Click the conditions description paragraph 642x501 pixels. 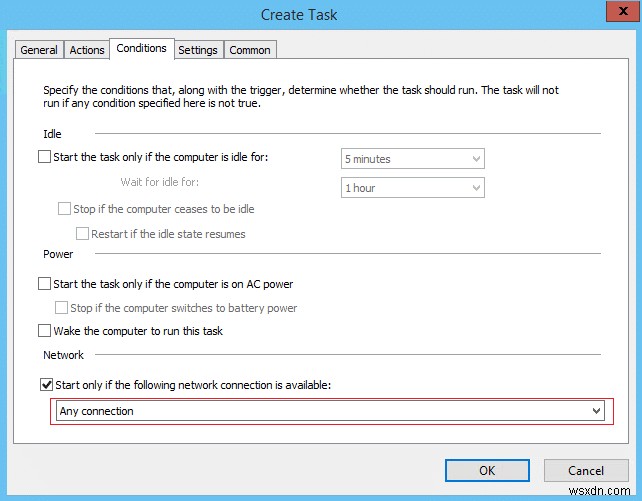tap(301, 97)
